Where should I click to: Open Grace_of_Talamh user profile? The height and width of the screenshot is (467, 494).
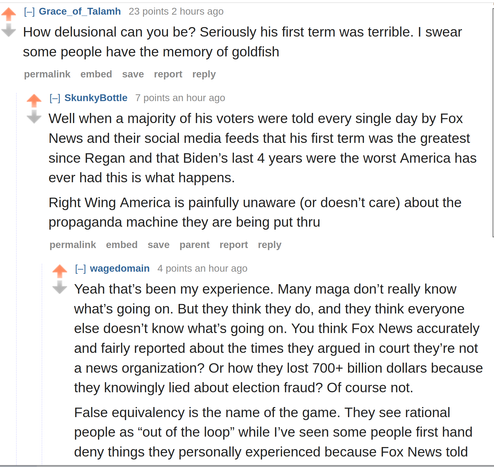click(x=80, y=11)
